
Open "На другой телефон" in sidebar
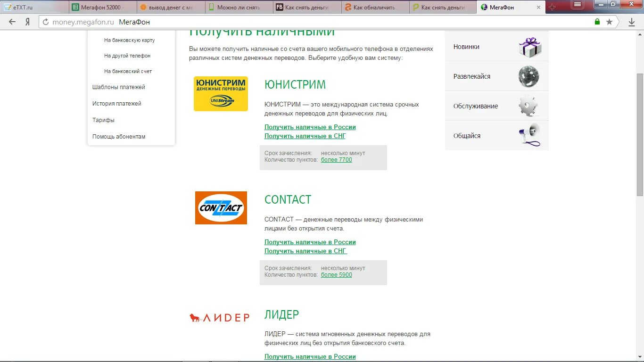tap(127, 56)
